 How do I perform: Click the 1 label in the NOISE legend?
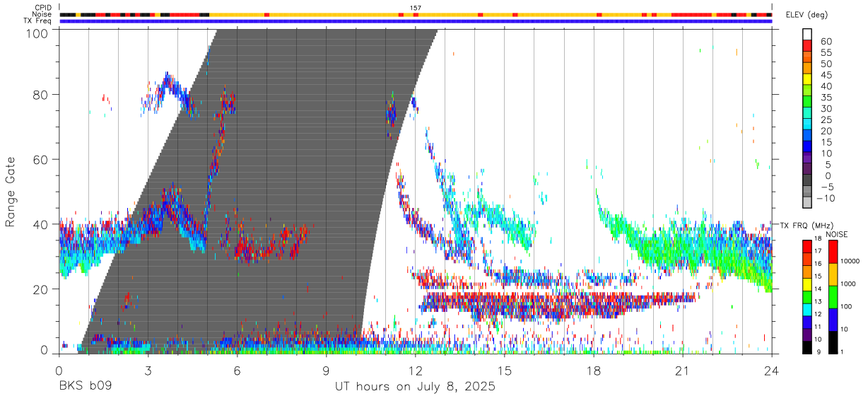tap(840, 351)
